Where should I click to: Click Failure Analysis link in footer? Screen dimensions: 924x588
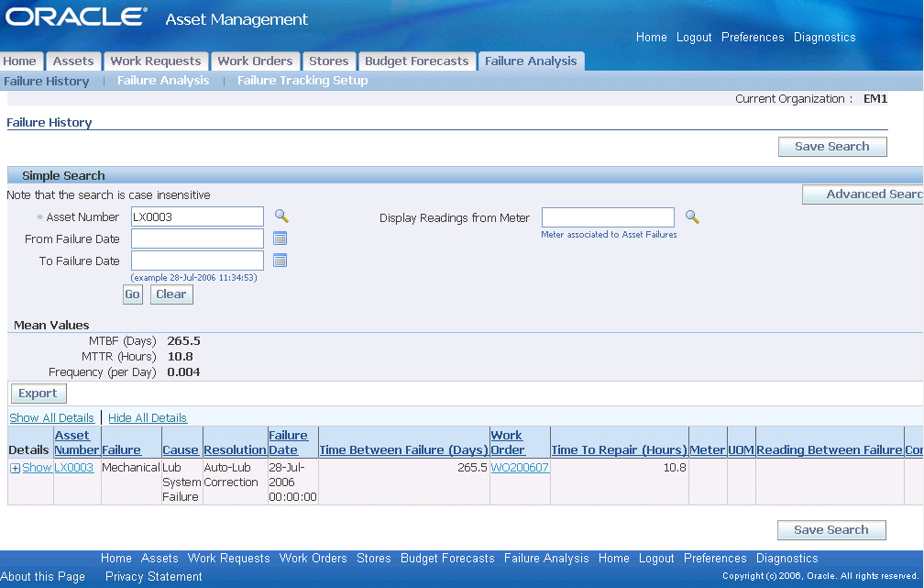pyautogui.click(x=546, y=558)
